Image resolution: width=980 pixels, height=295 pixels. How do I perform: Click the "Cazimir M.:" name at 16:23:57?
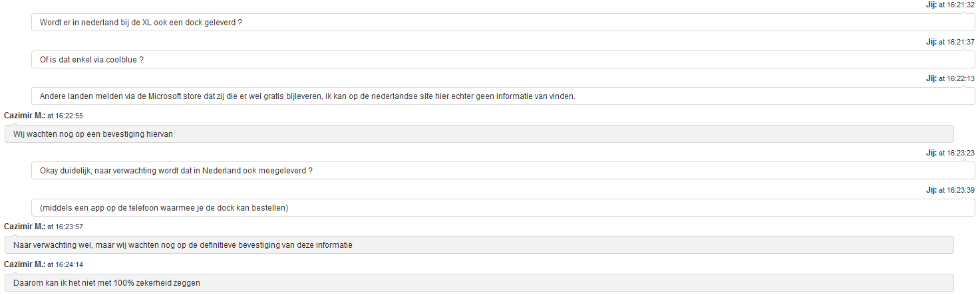[x=24, y=227]
